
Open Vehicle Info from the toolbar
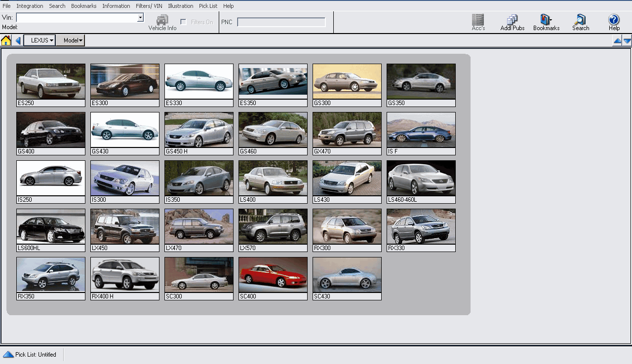tap(162, 23)
